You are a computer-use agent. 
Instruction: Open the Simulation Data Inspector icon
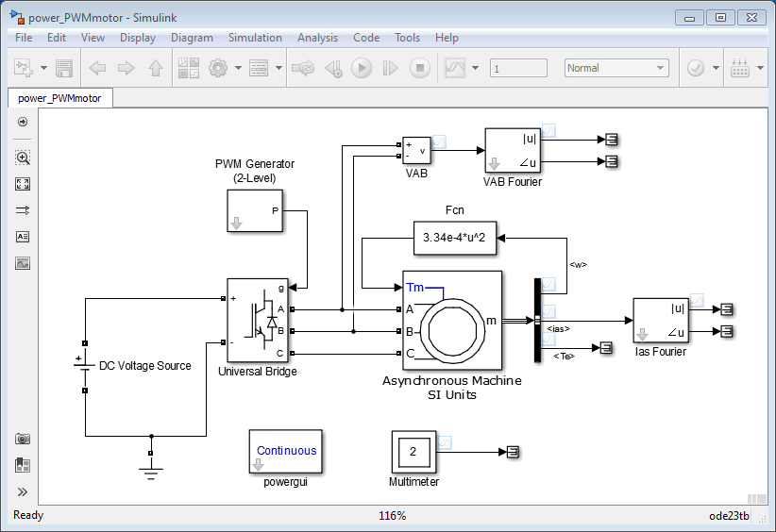(x=455, y=68)
